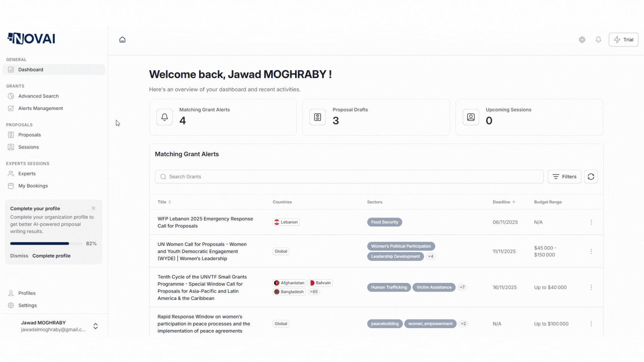
Task: Click the Women's Political Participation tag
Action: click(x=401, y=246)
